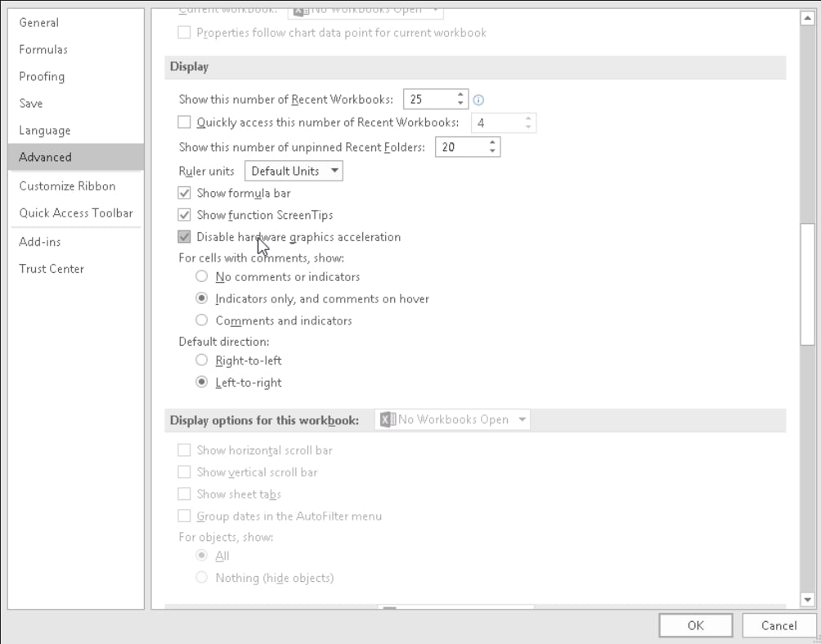Image resolution: width=821 pixels, height=644 pixels.
Task: Toggle the Show function ScreenTips checkbox
Action: 184,215
